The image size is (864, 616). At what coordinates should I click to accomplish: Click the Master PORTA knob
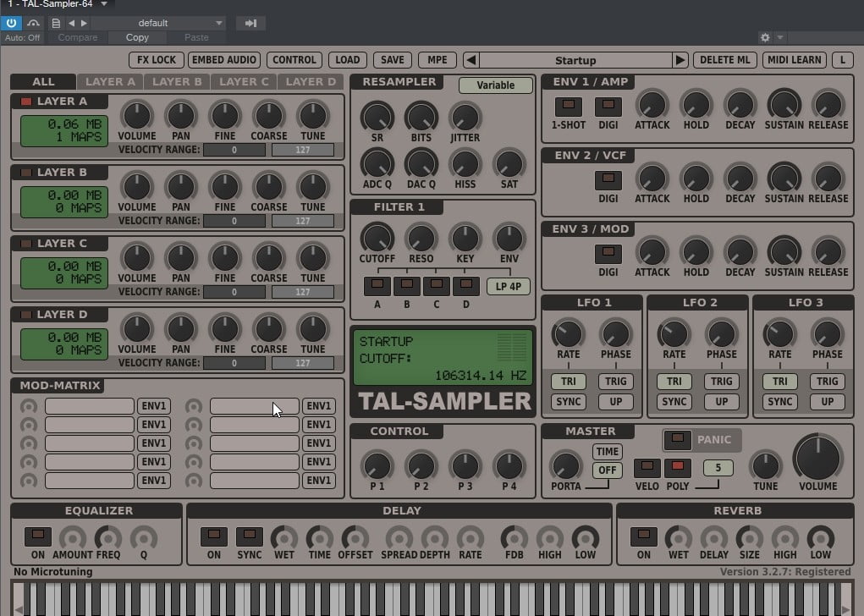566,465
